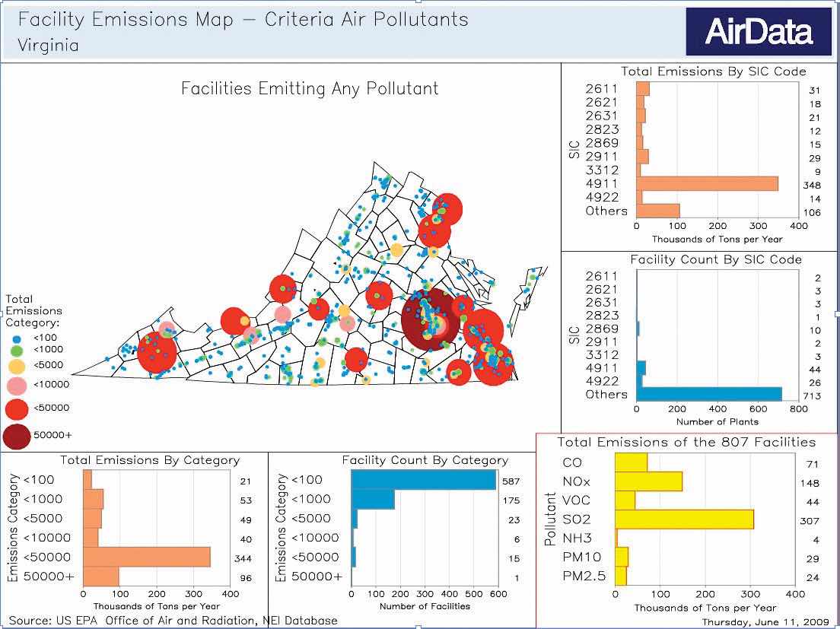Select the 4911 bar in Total Emissions By SIC Code

point(707,183)
